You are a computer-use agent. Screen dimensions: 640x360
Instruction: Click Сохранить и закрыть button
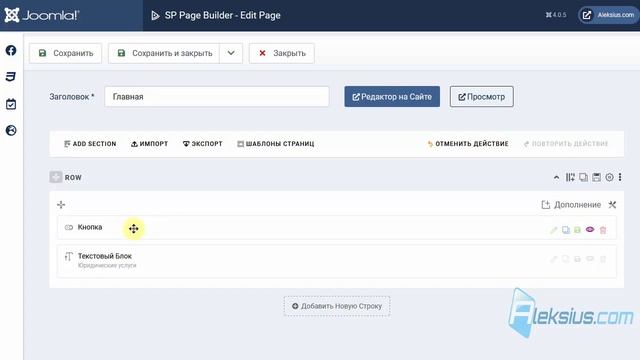pos(164,53)
